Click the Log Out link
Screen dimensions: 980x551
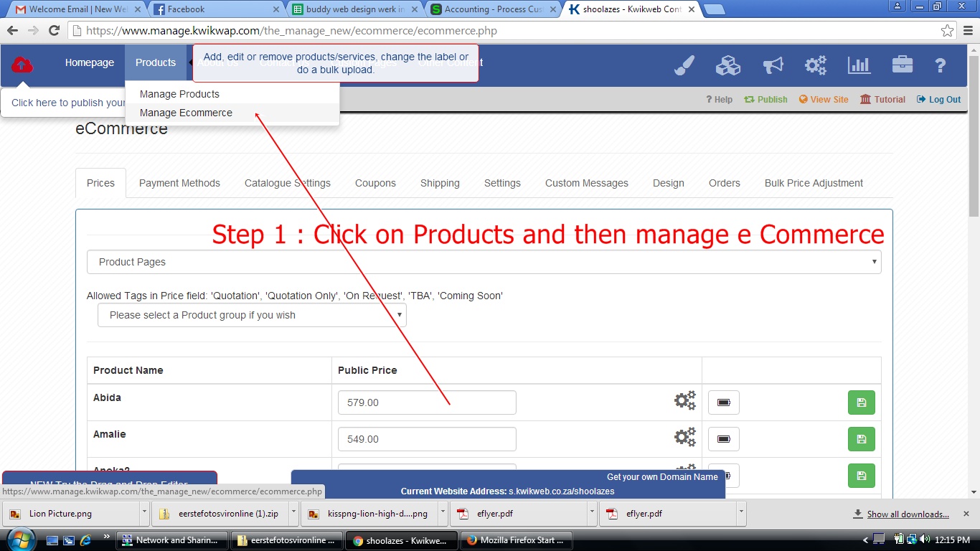938,100
